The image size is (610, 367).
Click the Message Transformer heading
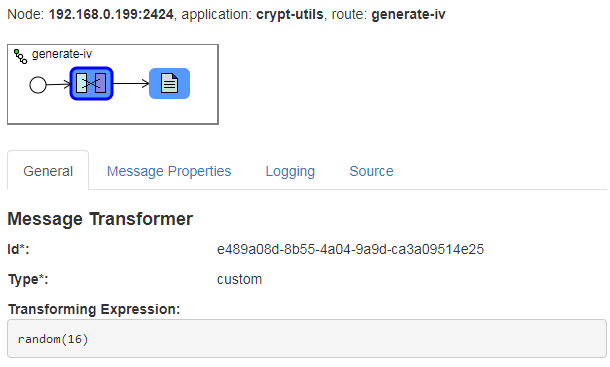(100, 219)
